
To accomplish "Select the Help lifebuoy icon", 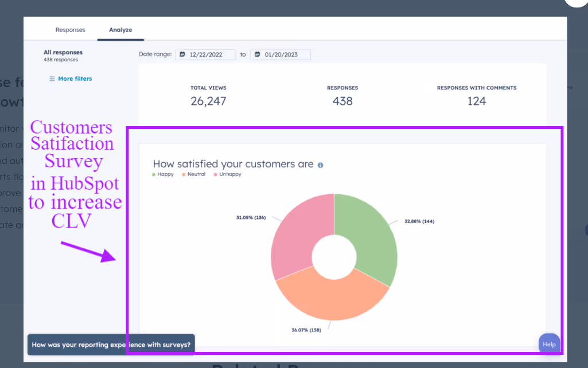I will [x=549, y=343].
